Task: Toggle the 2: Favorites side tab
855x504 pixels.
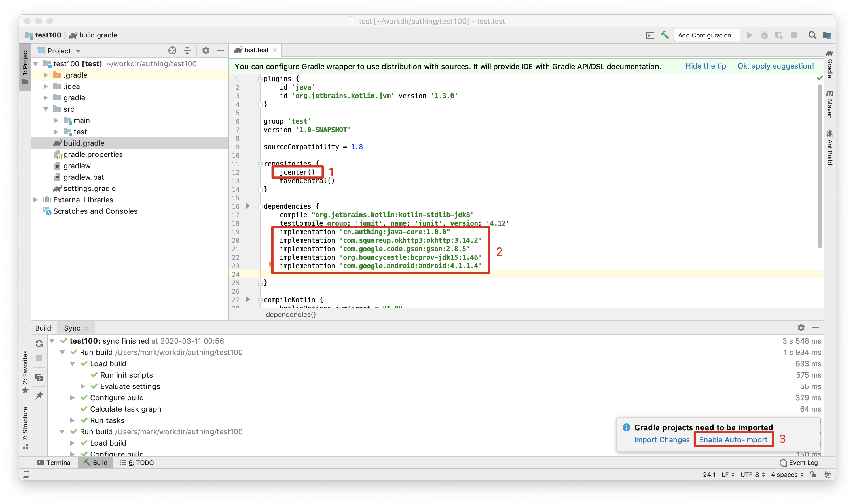Action: click(x=25, y=372)
